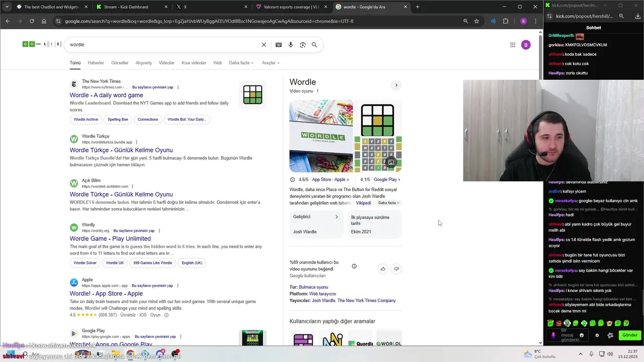Reload the Google search page
644x362 pixels.
coord(32,21)
